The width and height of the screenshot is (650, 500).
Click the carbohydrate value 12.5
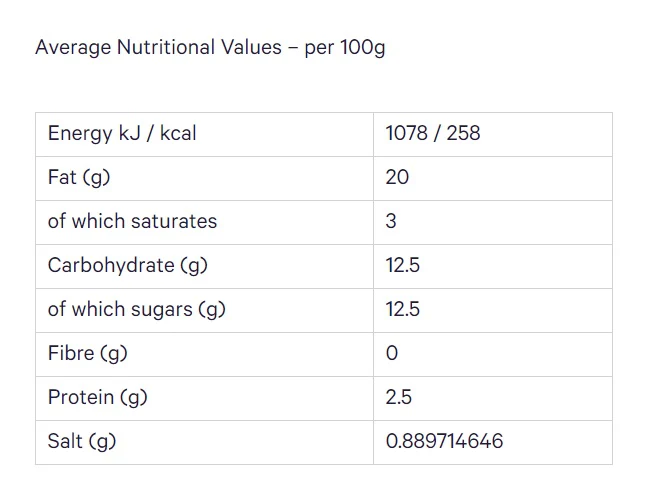403,265
